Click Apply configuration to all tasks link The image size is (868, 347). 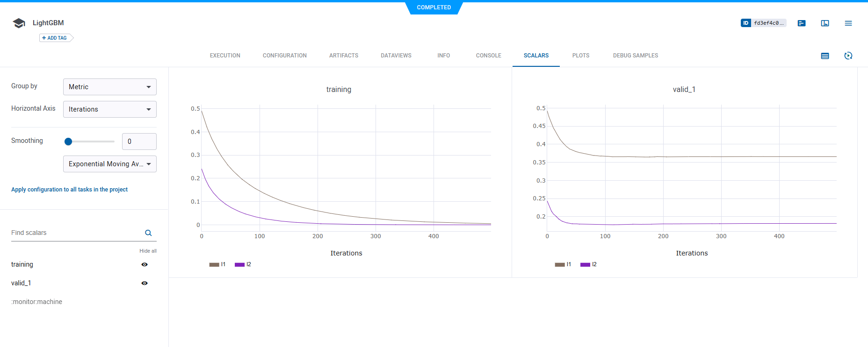69,190
